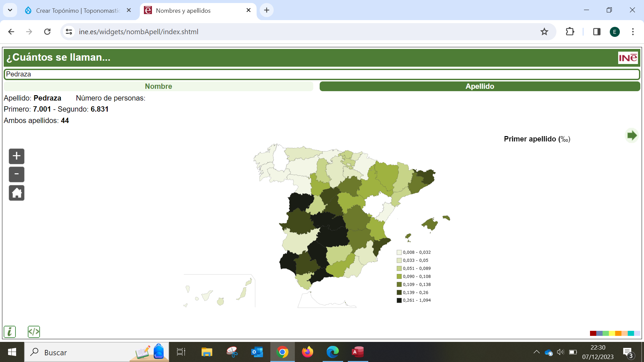Select the dark red color swatch
The width and height of the screenshot is (644, 362).
tap(593, 333)
